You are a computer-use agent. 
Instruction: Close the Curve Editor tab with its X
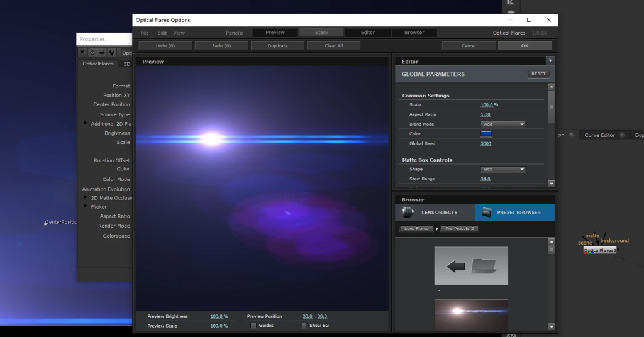point(621,135)
